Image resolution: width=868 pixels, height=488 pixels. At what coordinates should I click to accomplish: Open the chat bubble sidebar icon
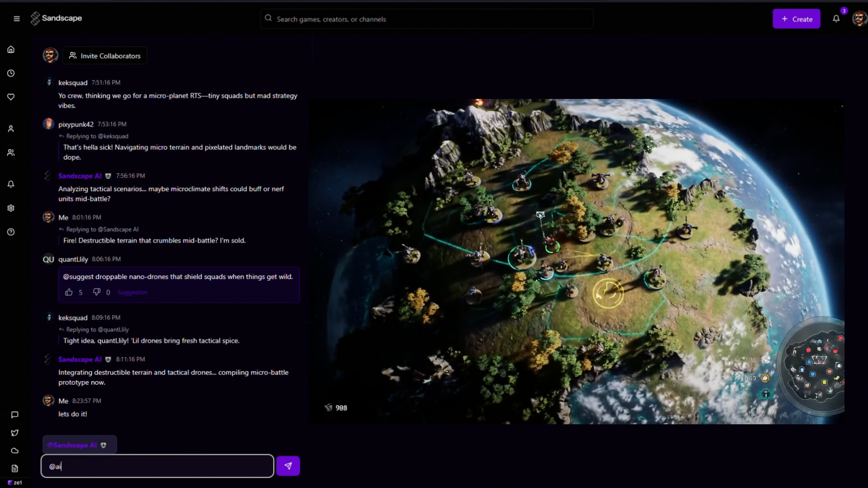click(x=14, y=415)
